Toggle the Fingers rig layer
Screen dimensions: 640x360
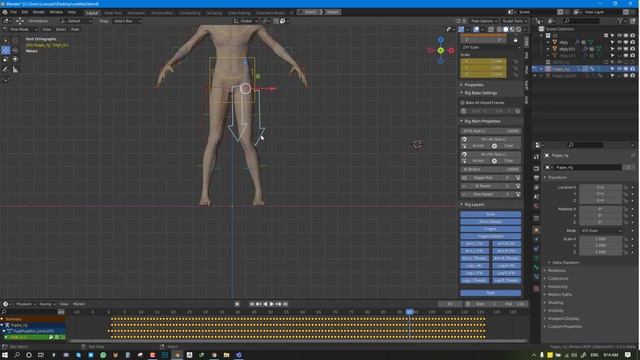click(491, 229)
